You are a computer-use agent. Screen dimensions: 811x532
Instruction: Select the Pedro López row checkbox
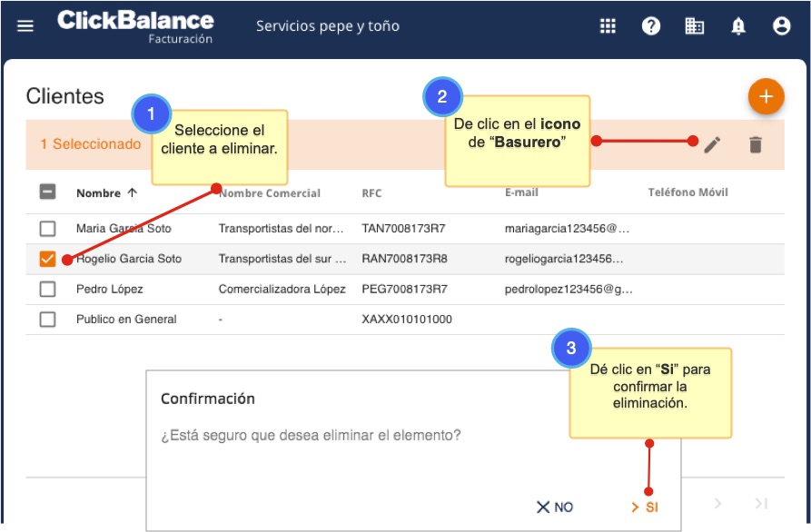(48, 290)
